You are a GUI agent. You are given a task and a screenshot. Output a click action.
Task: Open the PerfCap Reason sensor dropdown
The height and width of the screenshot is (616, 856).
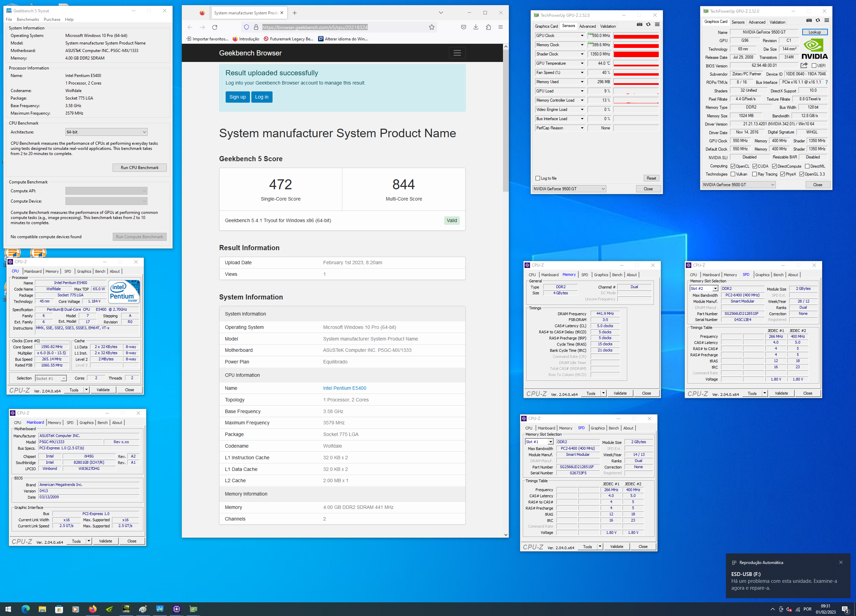(582, 128)
